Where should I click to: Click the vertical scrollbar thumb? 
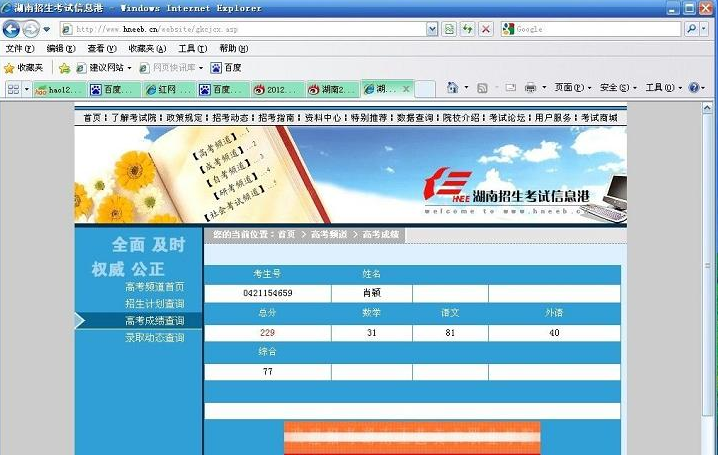click(x=707, y=265)
